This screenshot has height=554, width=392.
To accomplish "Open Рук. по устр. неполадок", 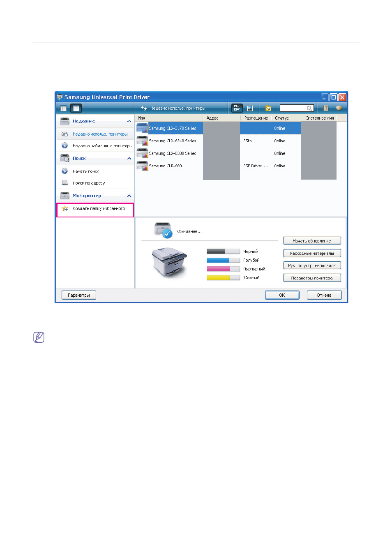I will pyautogui.click(x=312, y=265).
